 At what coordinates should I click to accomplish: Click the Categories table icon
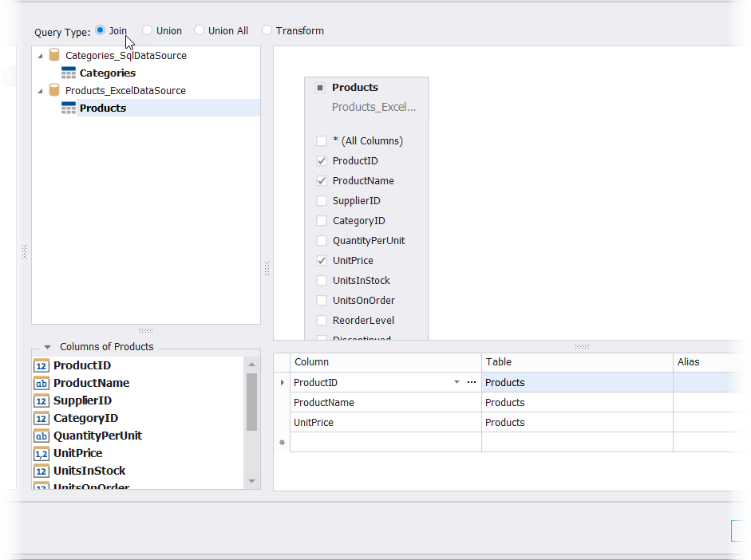(69, 73)
